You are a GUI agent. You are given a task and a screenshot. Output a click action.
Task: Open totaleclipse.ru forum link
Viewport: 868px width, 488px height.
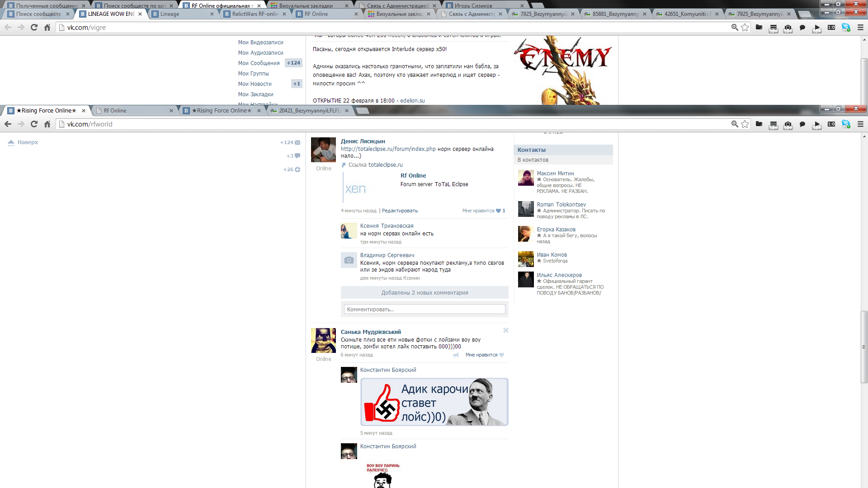(388, 149)
